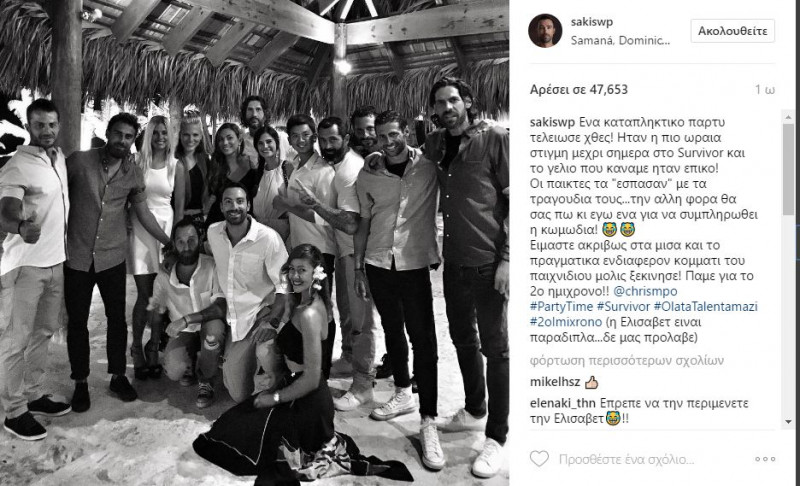
Task: Open commenter mikelhsz profile
Action: pos(555,382)
